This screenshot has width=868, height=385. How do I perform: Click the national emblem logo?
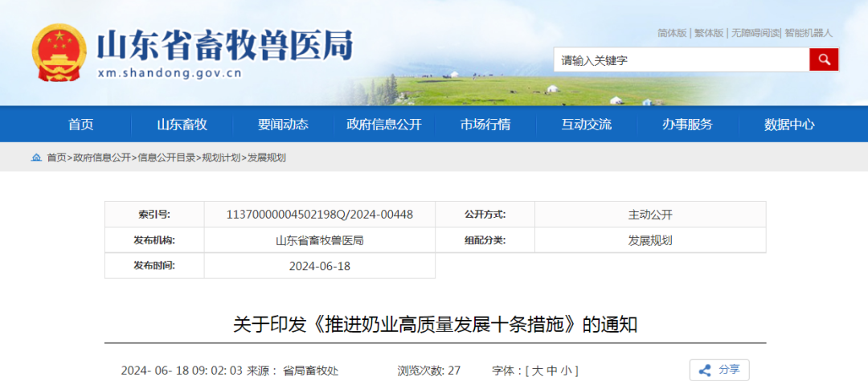tap(59, 52)
